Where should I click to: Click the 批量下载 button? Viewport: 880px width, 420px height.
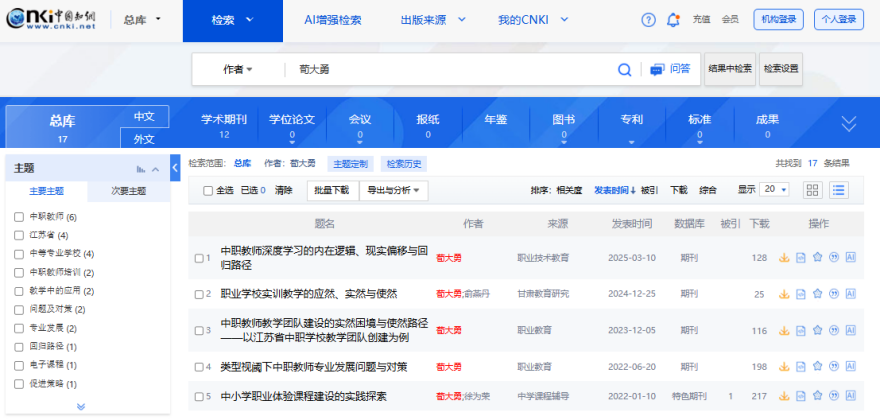click(x=331, y=190)
